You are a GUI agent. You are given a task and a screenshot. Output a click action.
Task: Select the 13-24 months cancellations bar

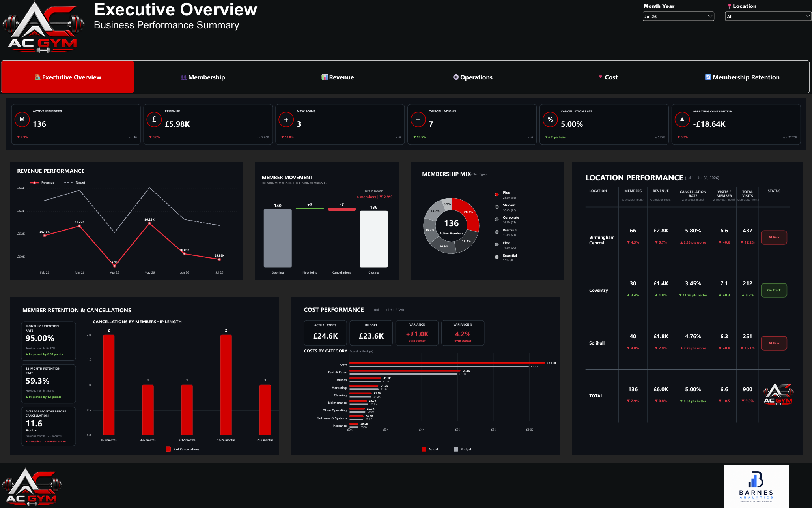226,385
